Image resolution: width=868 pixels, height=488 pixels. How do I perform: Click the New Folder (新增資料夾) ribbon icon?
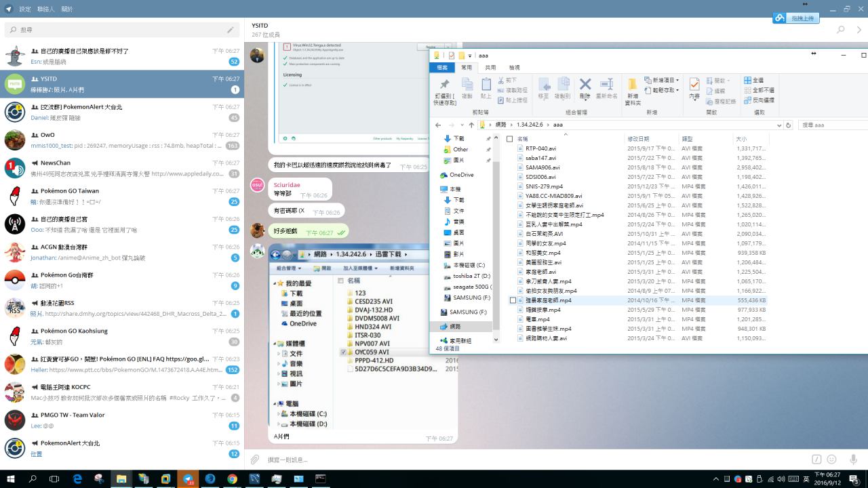[x=632, y=89]
